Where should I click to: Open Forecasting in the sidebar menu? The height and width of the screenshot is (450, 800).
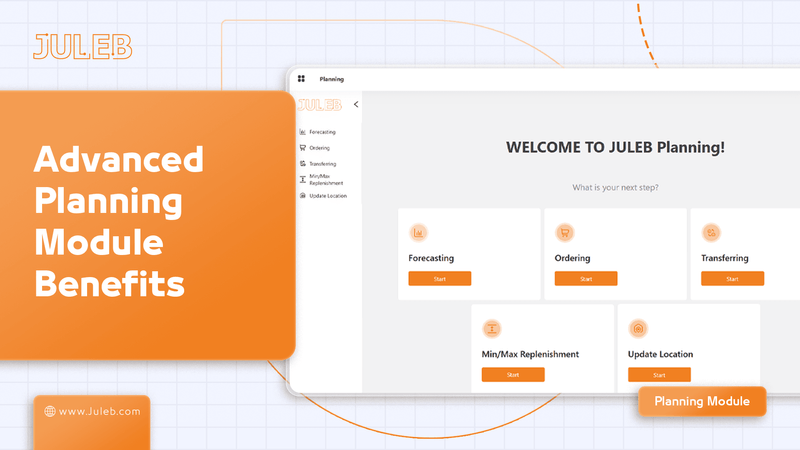pos(322,132)
